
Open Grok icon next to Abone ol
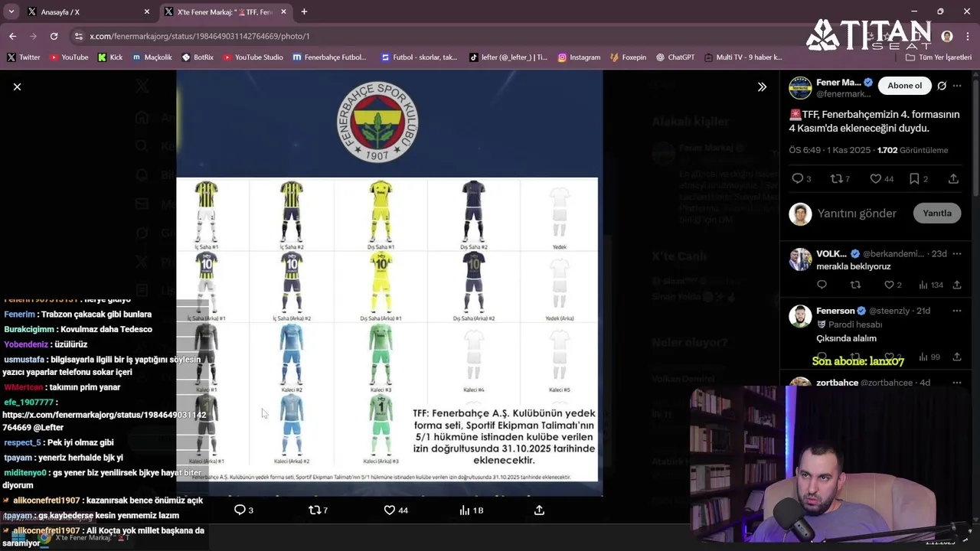pyautogui.click(x=942, y=86)
